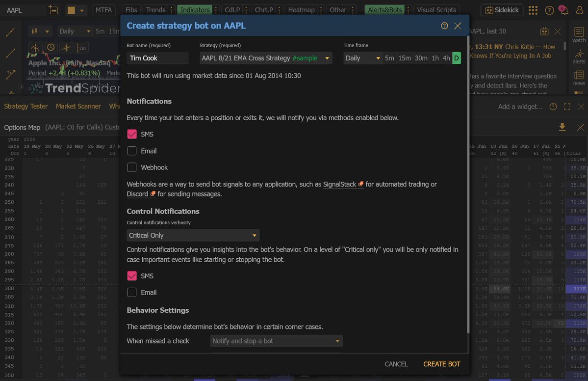Uncheck SMS under Control Notifications

[x=132, y=276]
